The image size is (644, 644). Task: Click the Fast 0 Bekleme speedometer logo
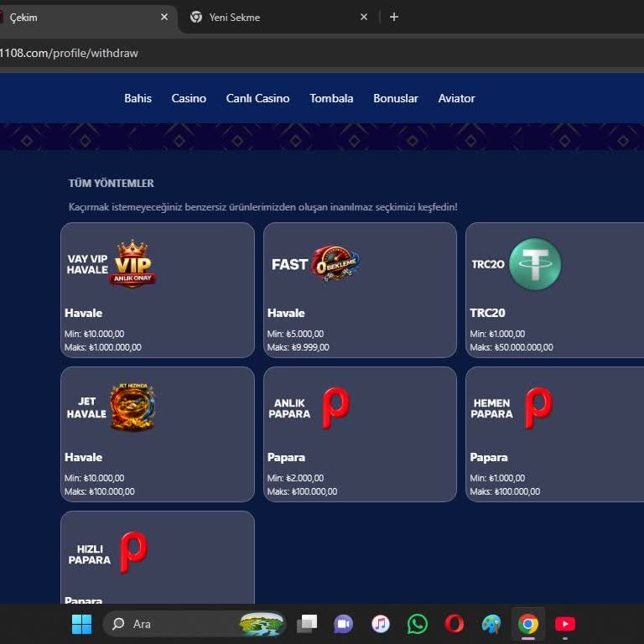tap(336, 263)
